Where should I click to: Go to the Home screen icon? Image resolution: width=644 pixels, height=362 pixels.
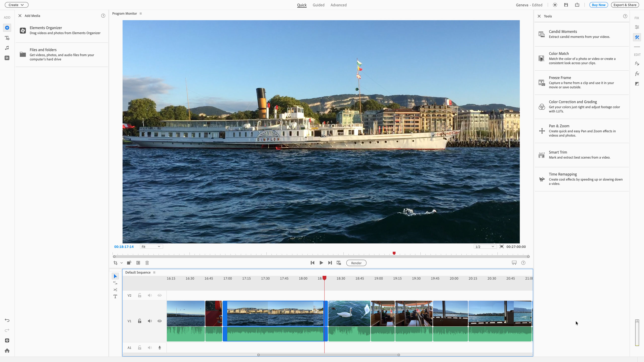(7, 351)
